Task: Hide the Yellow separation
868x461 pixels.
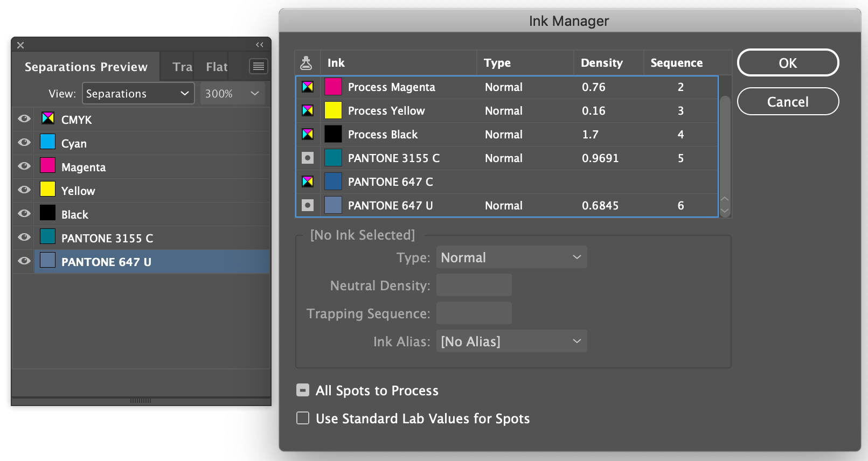Action: pyautogui.click(x=24, y=190)
